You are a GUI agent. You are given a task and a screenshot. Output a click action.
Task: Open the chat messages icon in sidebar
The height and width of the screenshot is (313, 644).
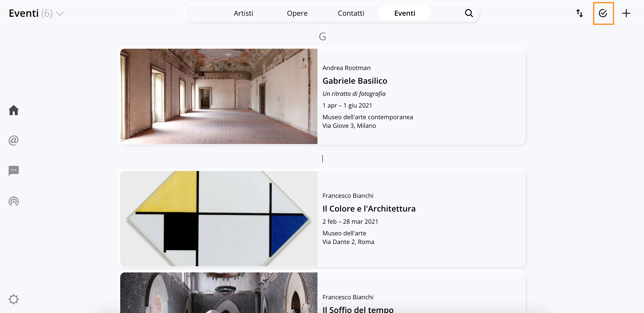(x=14, y=171)
